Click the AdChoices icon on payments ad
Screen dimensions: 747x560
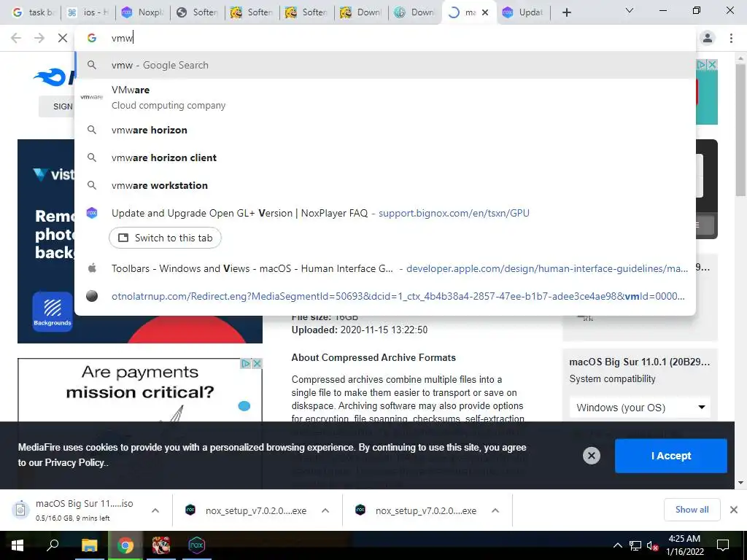tap(246, 364)
